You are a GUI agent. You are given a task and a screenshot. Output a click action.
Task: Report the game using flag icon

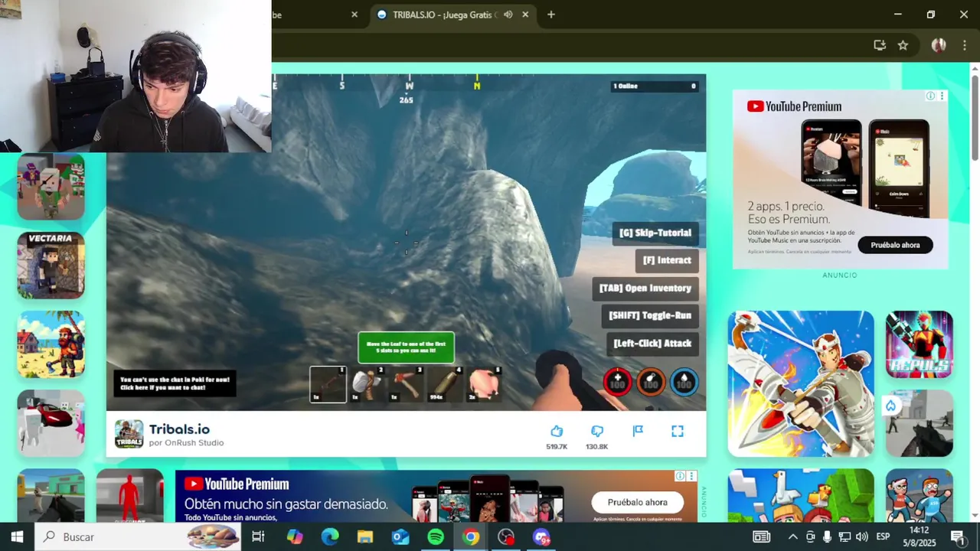(x=638, y=431)
